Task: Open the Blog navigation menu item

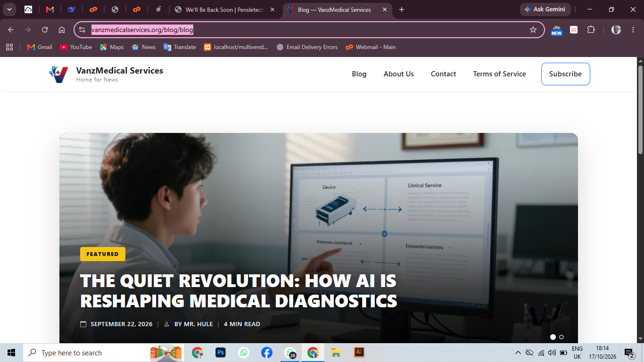Action: point(359,74)
